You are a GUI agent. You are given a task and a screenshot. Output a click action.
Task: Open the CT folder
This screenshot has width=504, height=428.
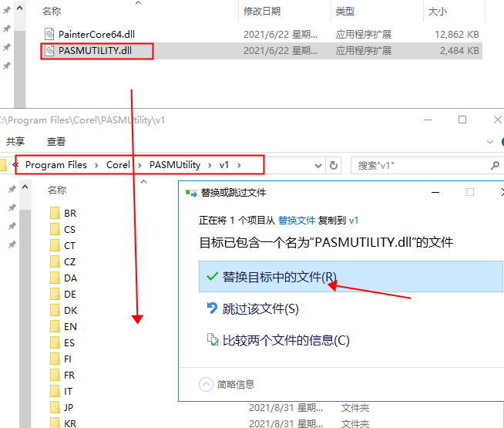[63, 245]
